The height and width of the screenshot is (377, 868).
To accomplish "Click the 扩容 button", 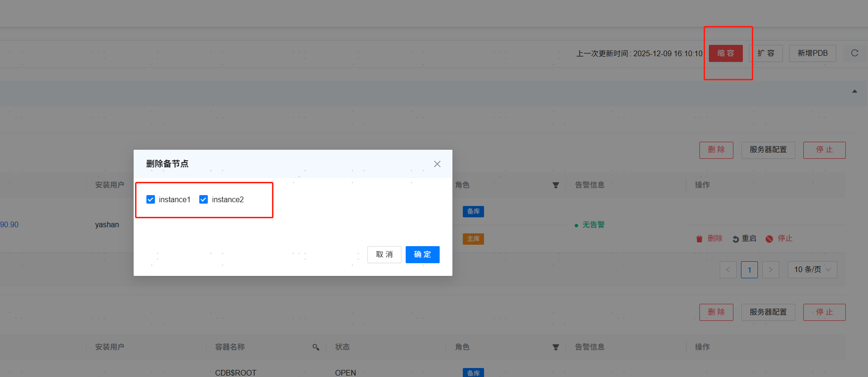I will pyautogui.click(x=766, y=53).
